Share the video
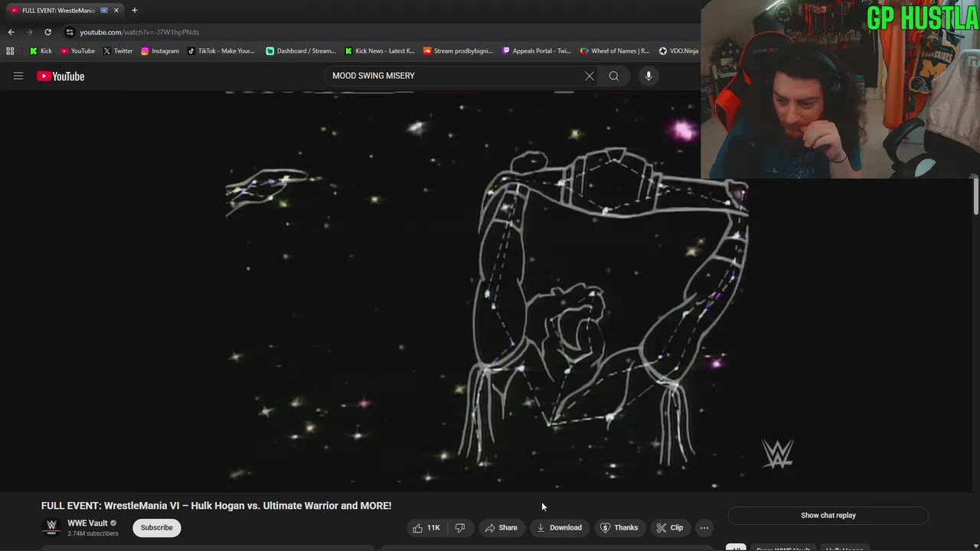980x551 pixels. click(x=501, y=527)
